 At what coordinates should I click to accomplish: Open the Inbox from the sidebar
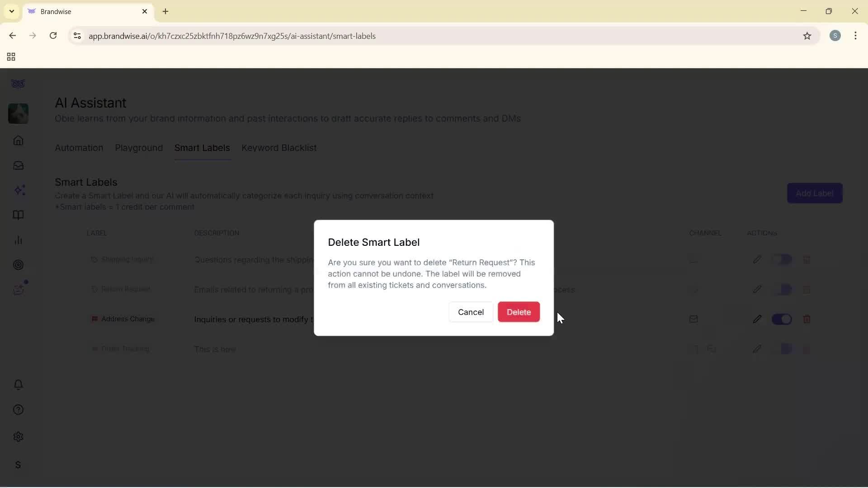pos(18,166)
